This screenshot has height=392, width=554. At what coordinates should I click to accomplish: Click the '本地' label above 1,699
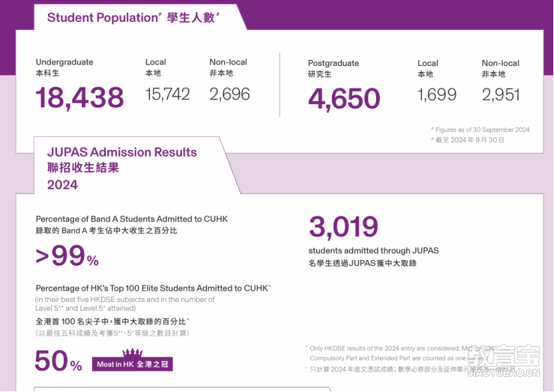pyautogui.click(x=425, y=74)
